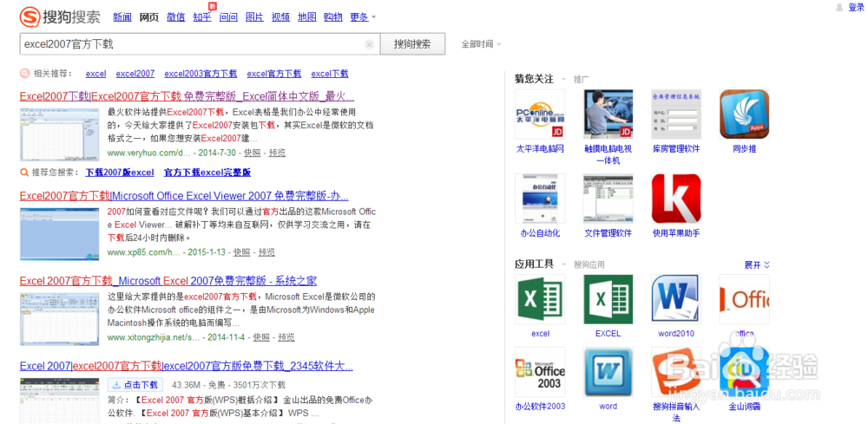
Task: Open the veryhuo Excel2007下载 result title
Action: click(x=187, y=96)
